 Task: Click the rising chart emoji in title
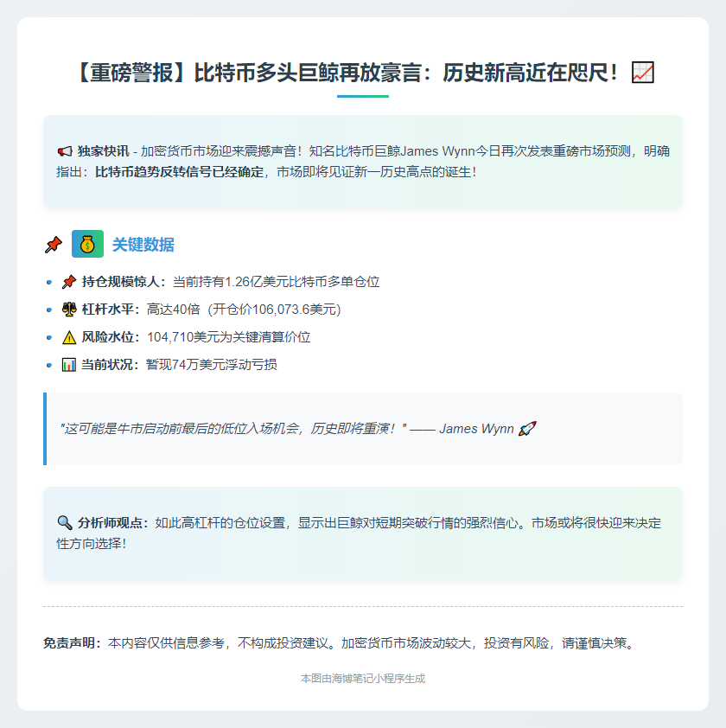tap(643, 73)
